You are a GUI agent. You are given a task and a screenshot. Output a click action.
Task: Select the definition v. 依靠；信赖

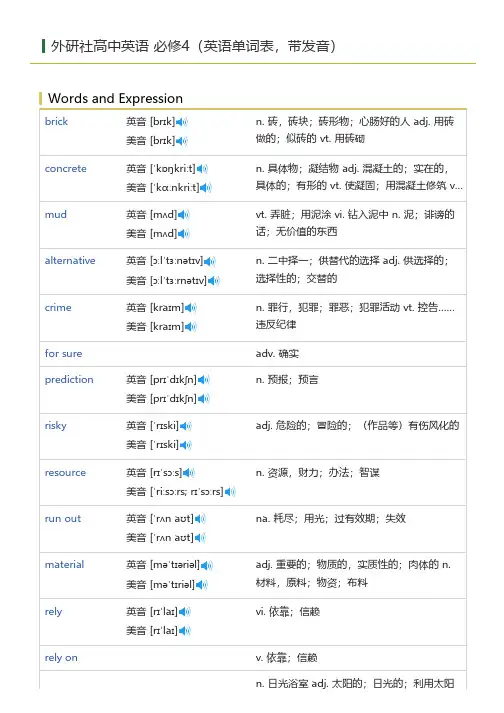[x=287, y=658]
